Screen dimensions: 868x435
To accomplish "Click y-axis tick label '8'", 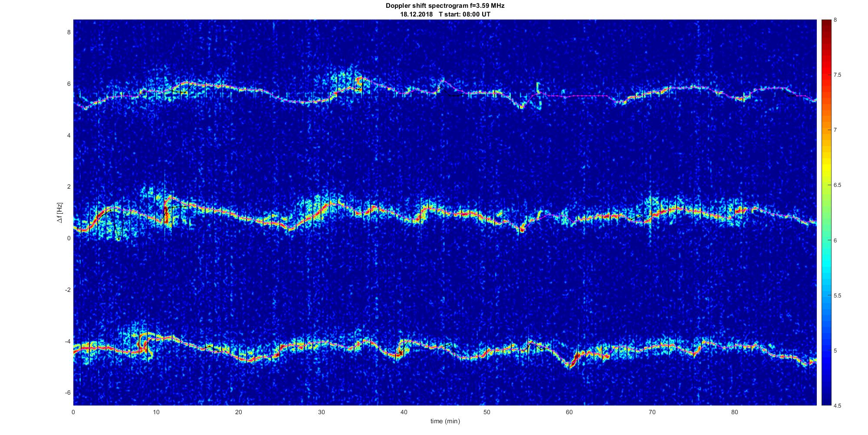I will click(69, 32).
